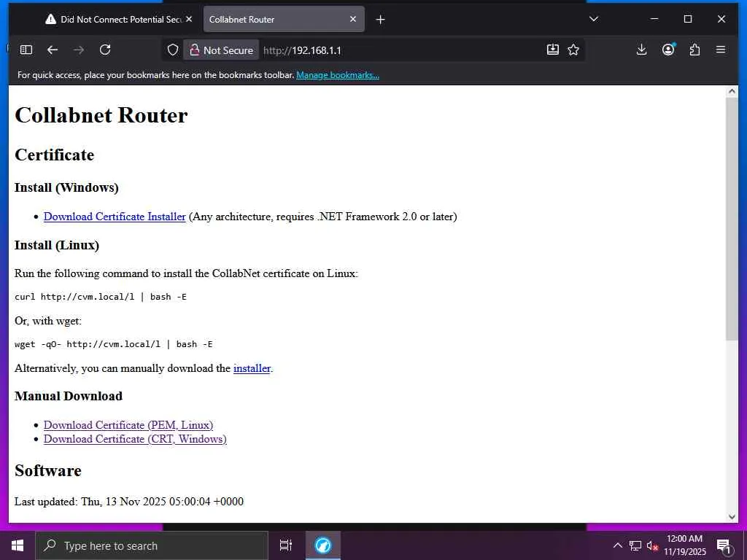Click Download Certificate Installer link
The height and width of the screenshot is (560, 747).
tap(115, 217)
